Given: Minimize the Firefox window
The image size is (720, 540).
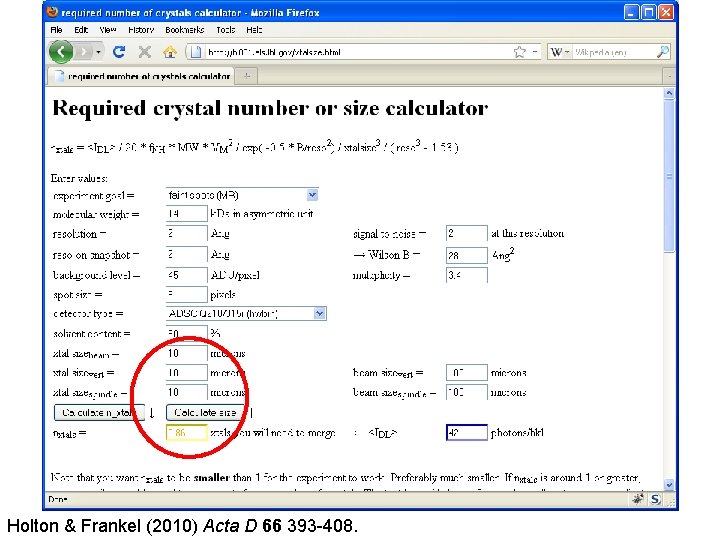Looking at the screenshot, I should coord(631,12).
